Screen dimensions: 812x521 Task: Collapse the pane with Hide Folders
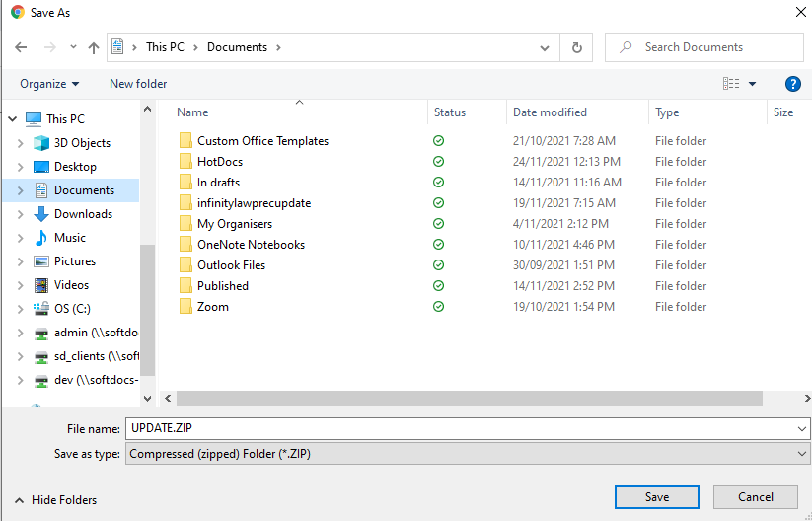click(55, 500)
